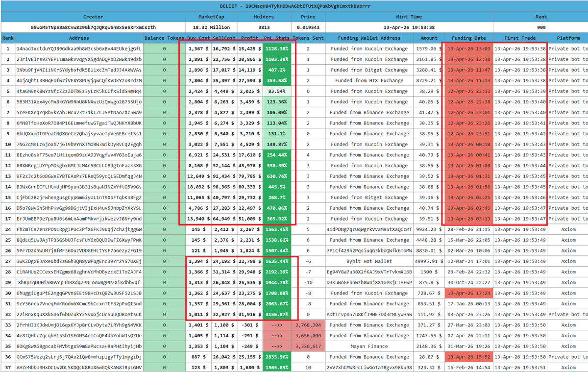Click the Price value 0.019543
Viewport: 588px width, 372px height.
(x=307, y=27)
